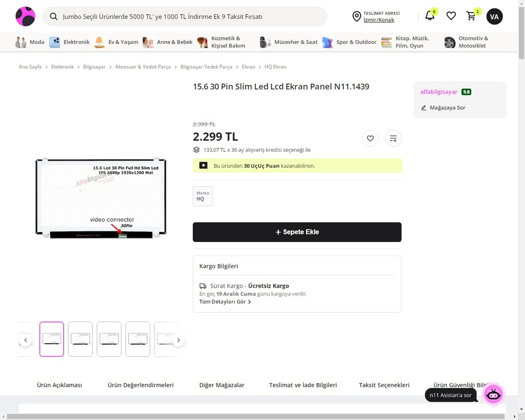Viewport: 525px width, 420px height.
Task: Go to Bilgisayar Yedek Parça breadcrumb
Action: tap(206, 67)
